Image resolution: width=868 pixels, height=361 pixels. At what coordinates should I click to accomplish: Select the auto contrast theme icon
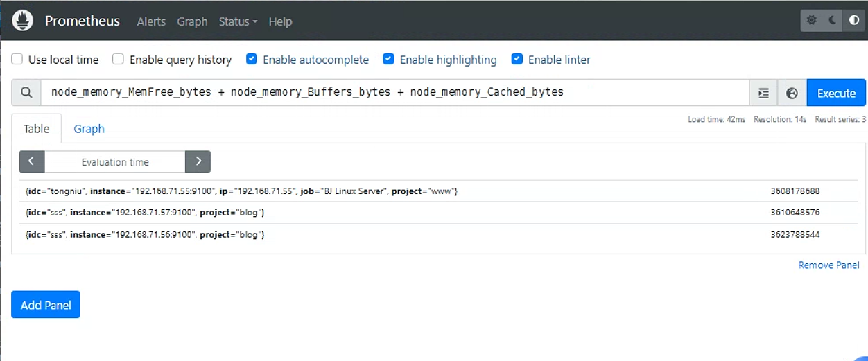click(854, 21)
